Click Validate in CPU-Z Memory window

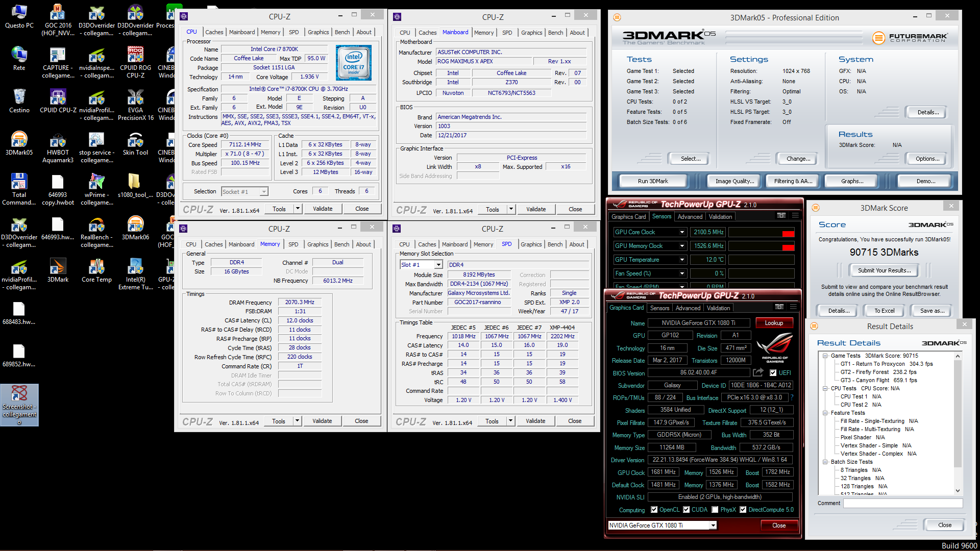[x=322, y=421]
